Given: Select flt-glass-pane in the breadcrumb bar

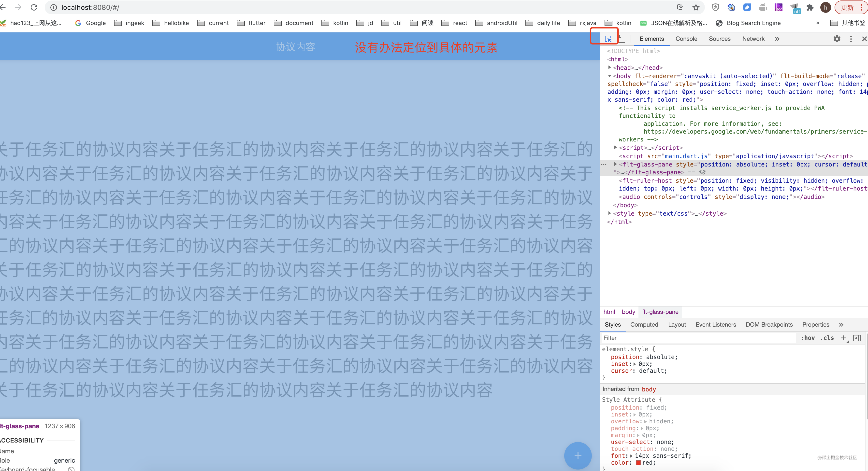Looking at the screenshot, I should pos(660,312).
